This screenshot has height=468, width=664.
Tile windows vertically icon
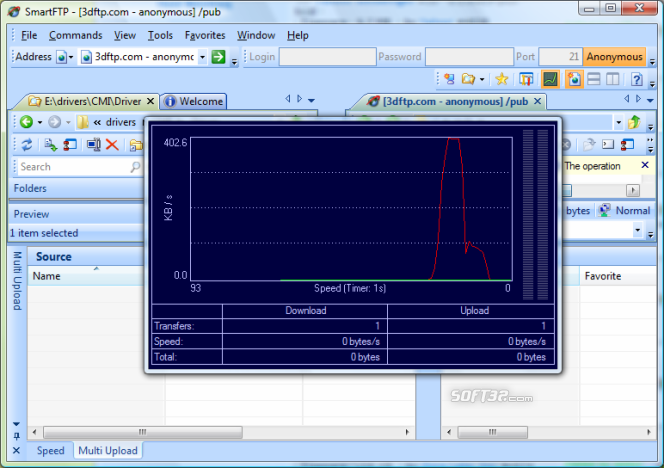coord(613,79)
